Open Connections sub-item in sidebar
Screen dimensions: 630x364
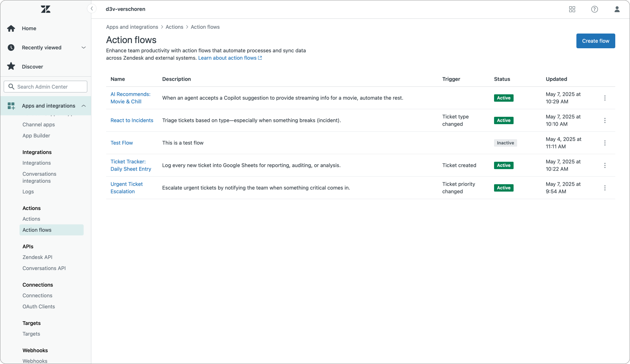click(x=37, y=295)
